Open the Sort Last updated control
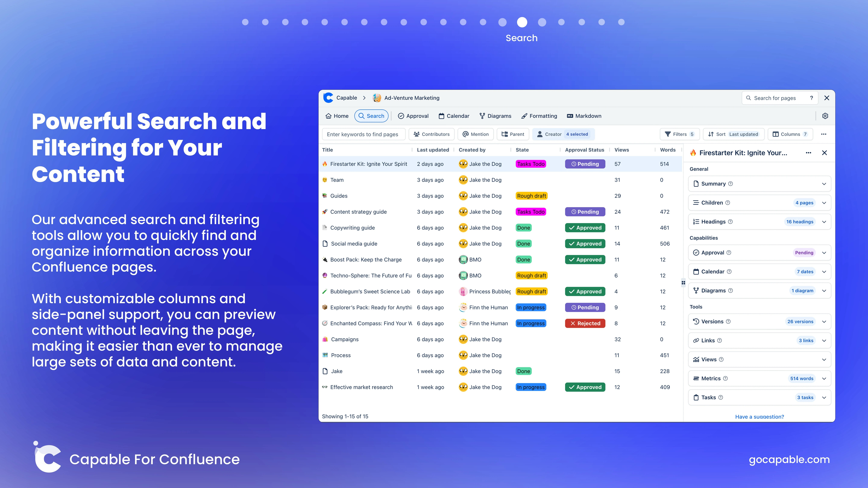Image resolution: width=868 pixels, height=488 pixels. coord(734,134)
